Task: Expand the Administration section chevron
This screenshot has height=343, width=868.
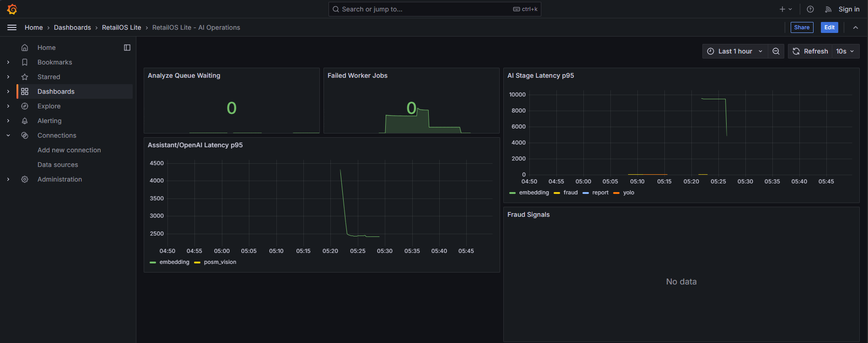Action: pos(8,179)
